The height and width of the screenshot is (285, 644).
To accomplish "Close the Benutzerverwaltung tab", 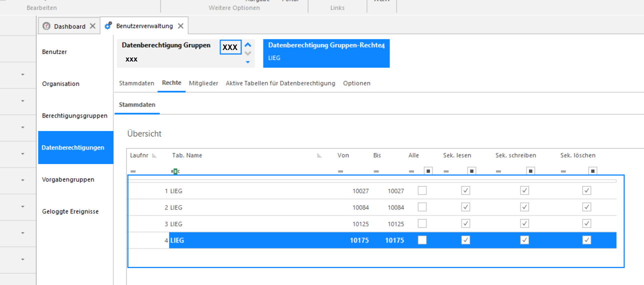I will point(180,26).
